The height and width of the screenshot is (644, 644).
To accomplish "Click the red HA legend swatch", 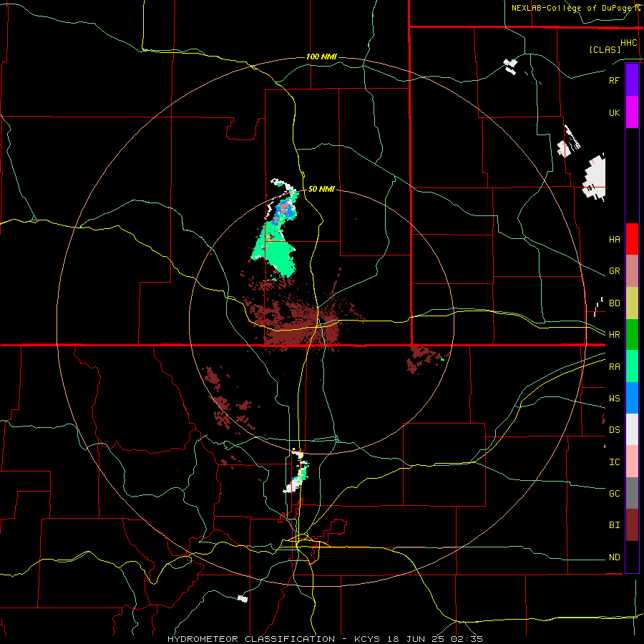I will [x=632, y=239].
